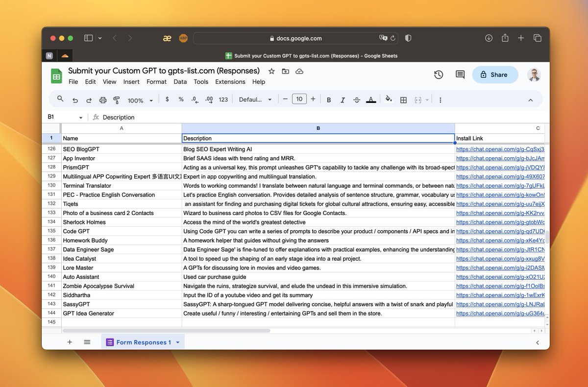588x387 pixels.
Task: Open the text color picker
Action: (x=371, y=100)
